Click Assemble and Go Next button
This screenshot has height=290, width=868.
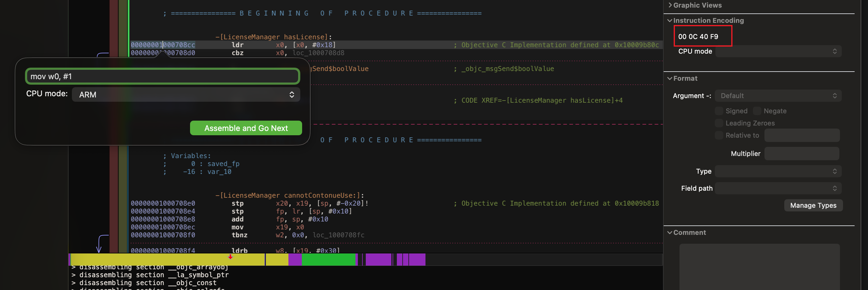(246, 128)
